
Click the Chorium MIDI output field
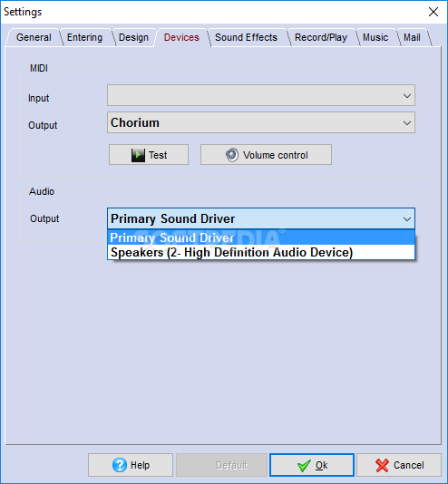261,122
